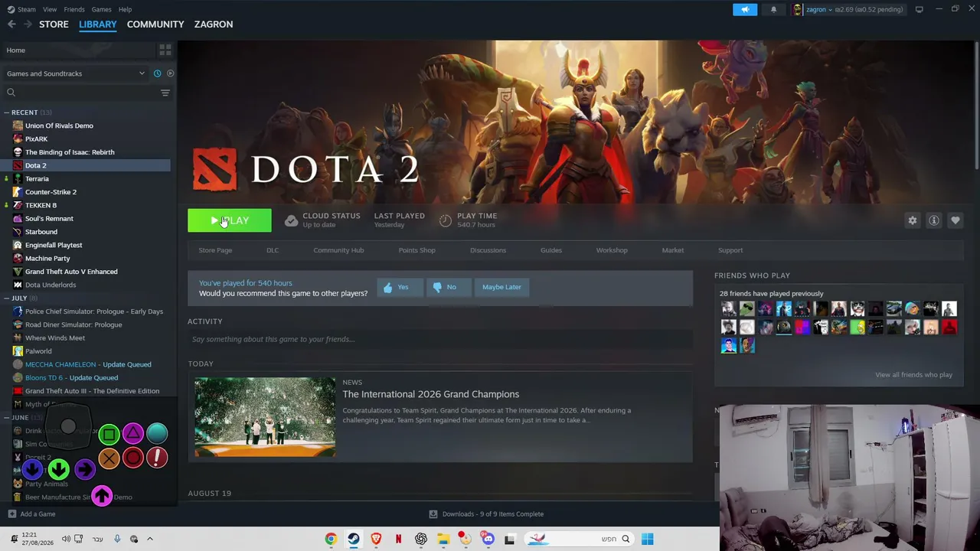Open the ZAGRON profile tab
The width and height of the screenshot is (980, 551).
214,24
